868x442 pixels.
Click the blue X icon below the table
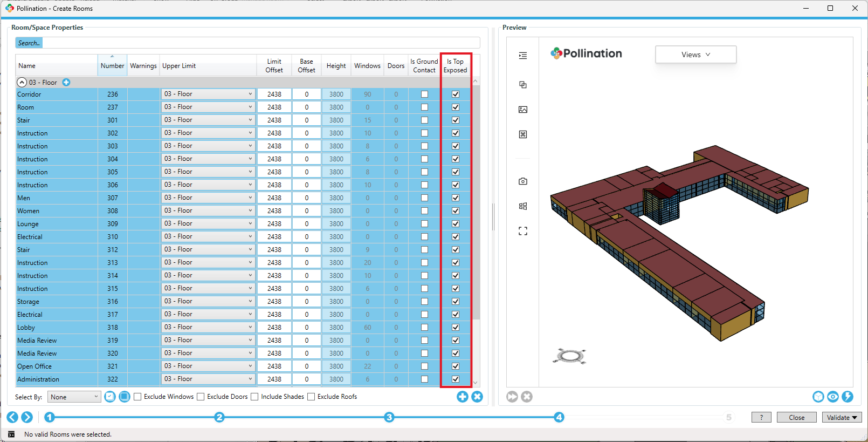click(477, 397)
